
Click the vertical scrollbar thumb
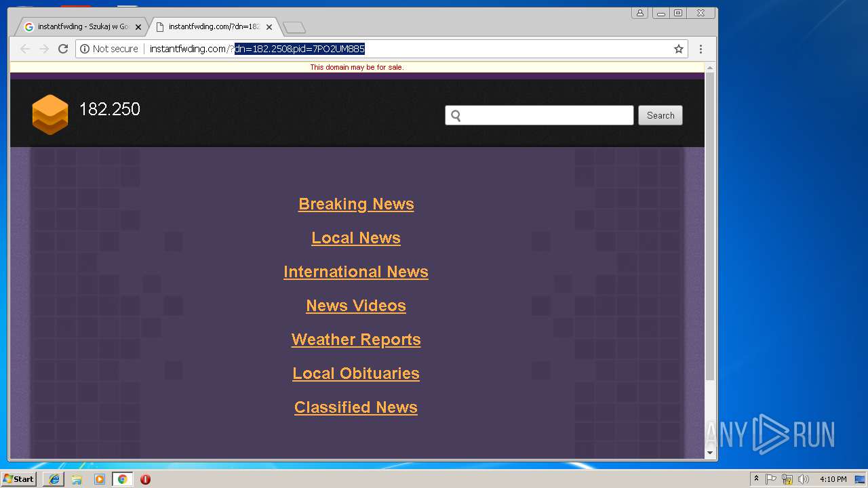click(x=710, y=226)
